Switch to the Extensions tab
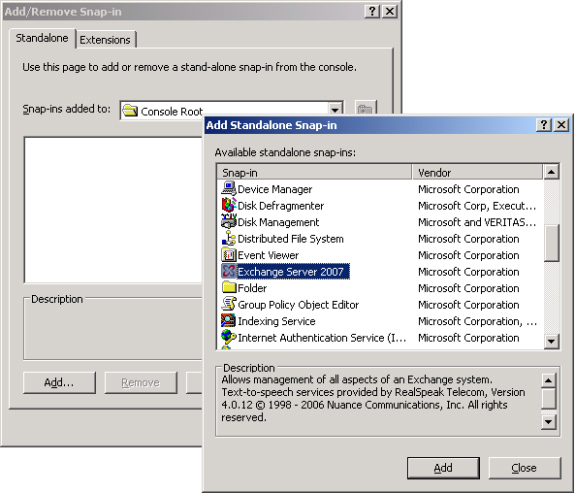The image size is (575, 493). tap(105, 40)
